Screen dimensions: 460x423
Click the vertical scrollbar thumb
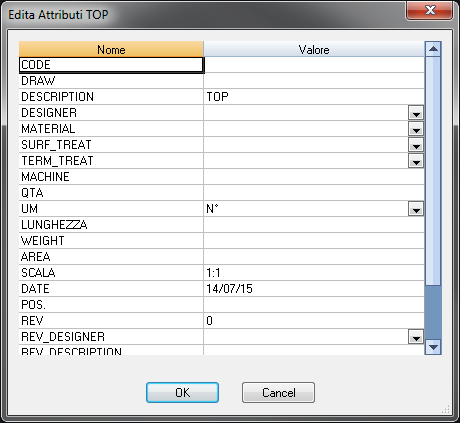[x=433, y=171]
